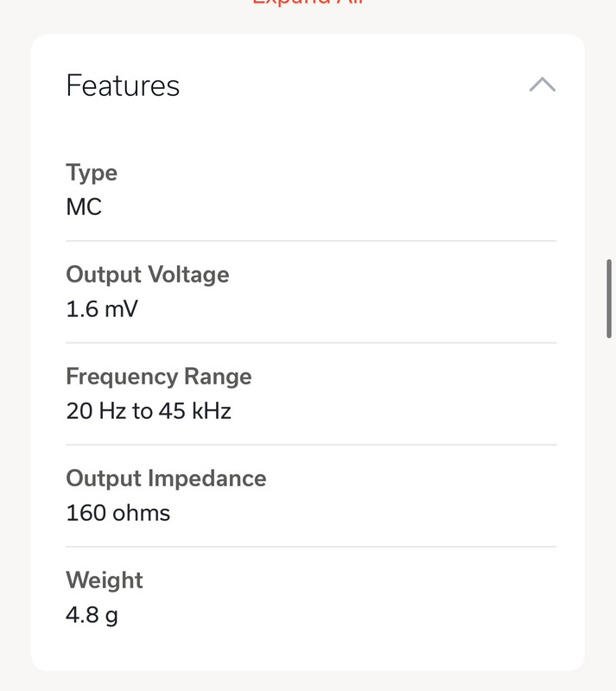Collapse the Features section chevron
Viewport: 616px width, 691px height.
[542, 85]
